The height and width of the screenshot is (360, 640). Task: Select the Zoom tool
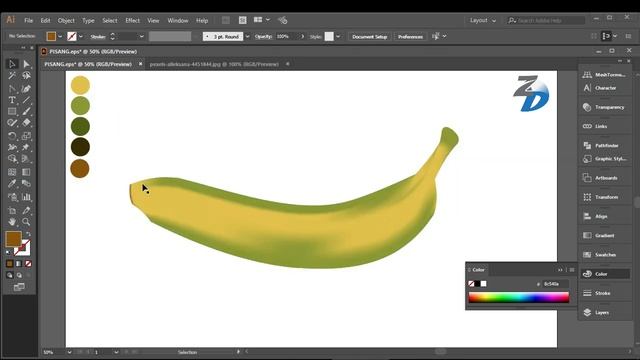pos(27,222)
